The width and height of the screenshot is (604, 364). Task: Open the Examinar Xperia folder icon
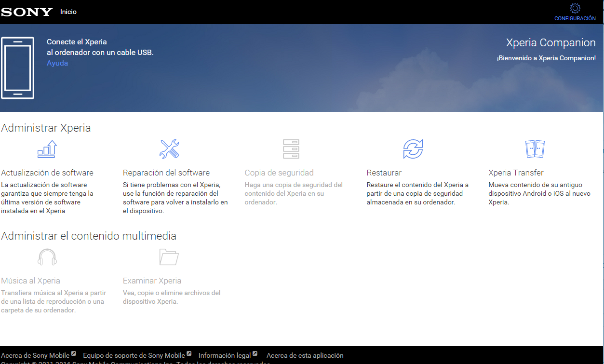click(x=169, y=257)
